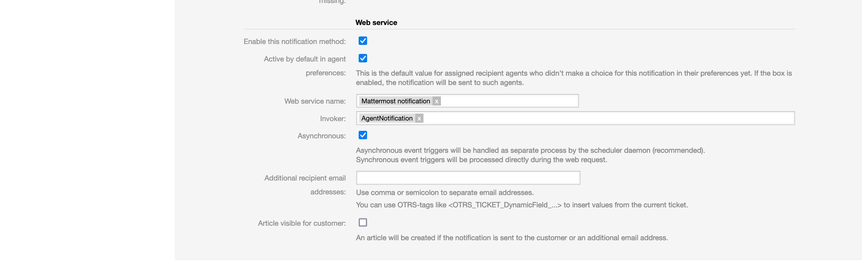
Task: Select the Mattermost notification tag text
Action: click(x=395, y=101)
